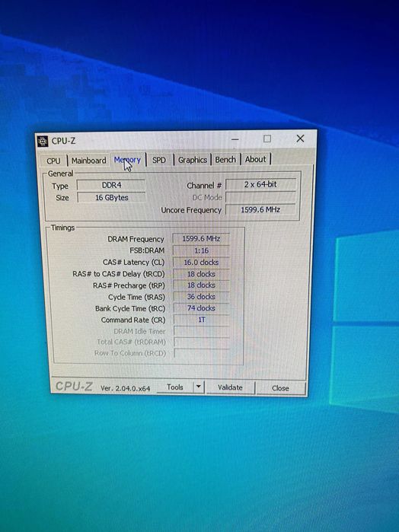Click the tRC 74 clocks value
The image size is (399, 532).
tap(201, 308)
